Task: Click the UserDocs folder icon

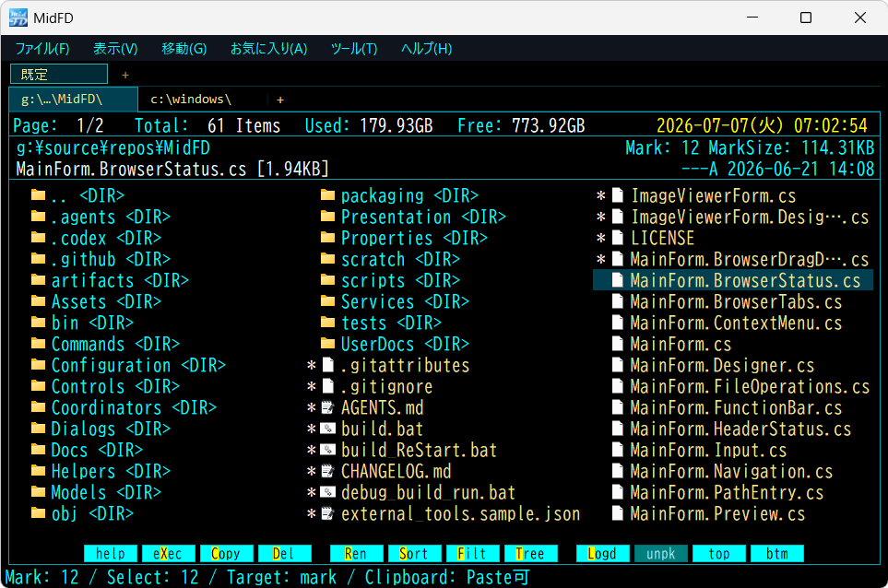Action: (328, 344)
